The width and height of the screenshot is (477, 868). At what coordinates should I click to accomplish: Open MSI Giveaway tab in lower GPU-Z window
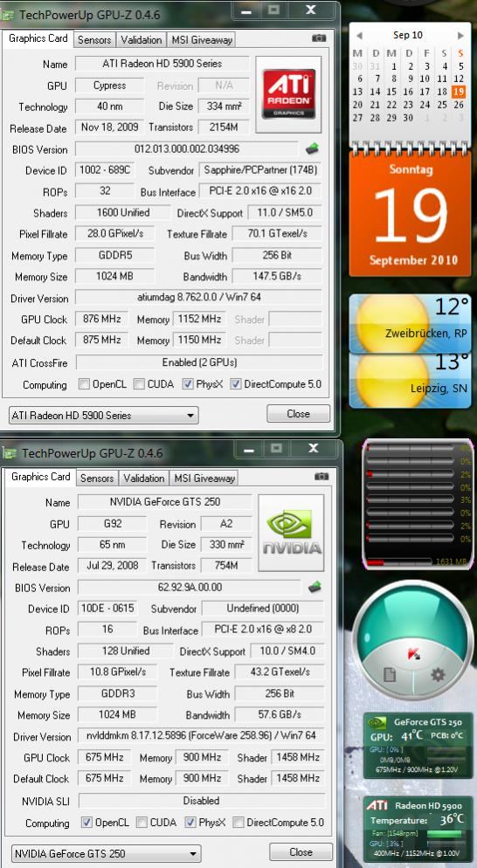pyautogui.click(x=204, y=479)
